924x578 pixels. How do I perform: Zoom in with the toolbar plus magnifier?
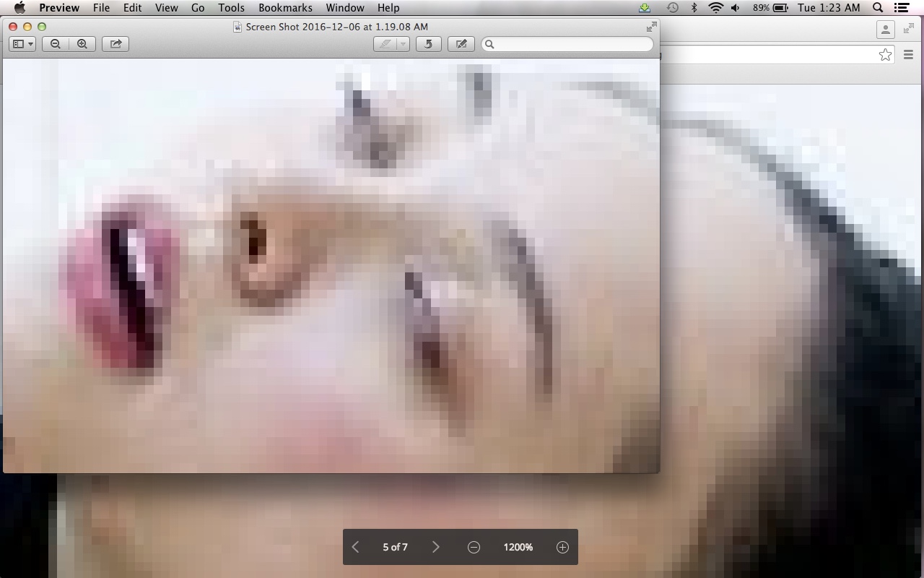(82, 44)
